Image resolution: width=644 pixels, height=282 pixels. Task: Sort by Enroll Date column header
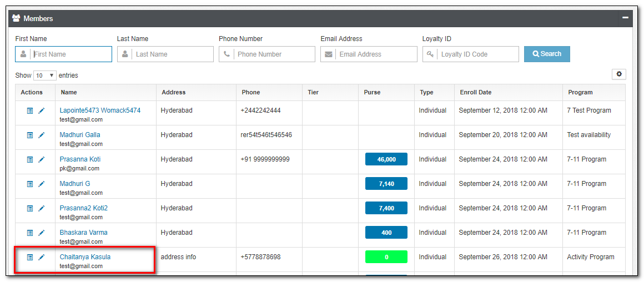click(x=475, y=92)
